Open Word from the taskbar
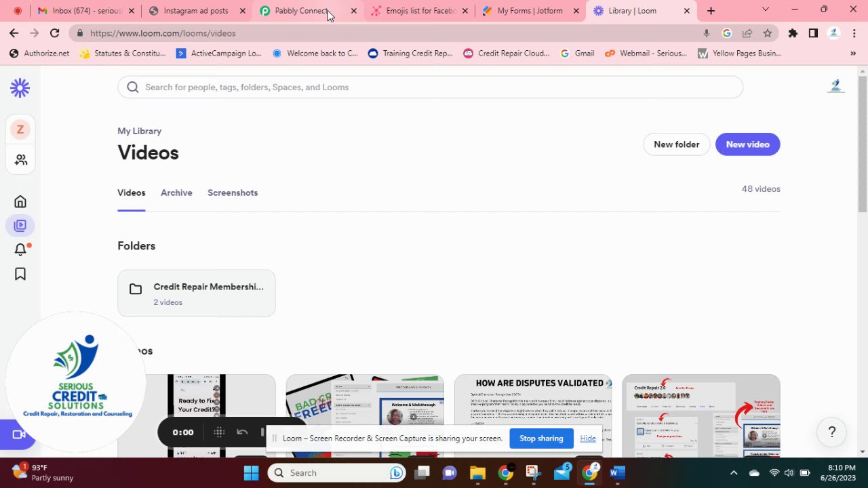 [x=617, y=472]
